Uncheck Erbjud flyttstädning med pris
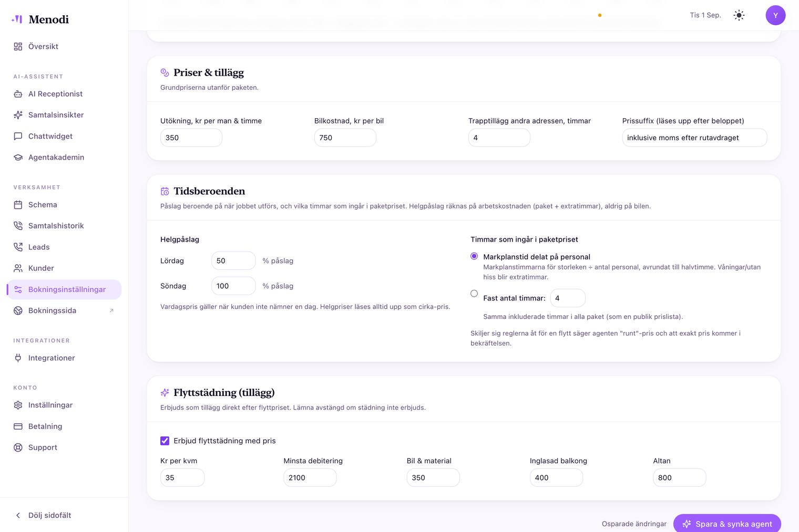 pos(165,441)
